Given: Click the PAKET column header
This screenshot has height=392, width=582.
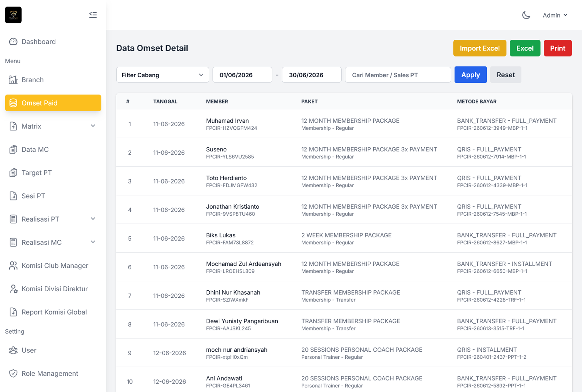Looking at the screenshot, I should 309,102.
